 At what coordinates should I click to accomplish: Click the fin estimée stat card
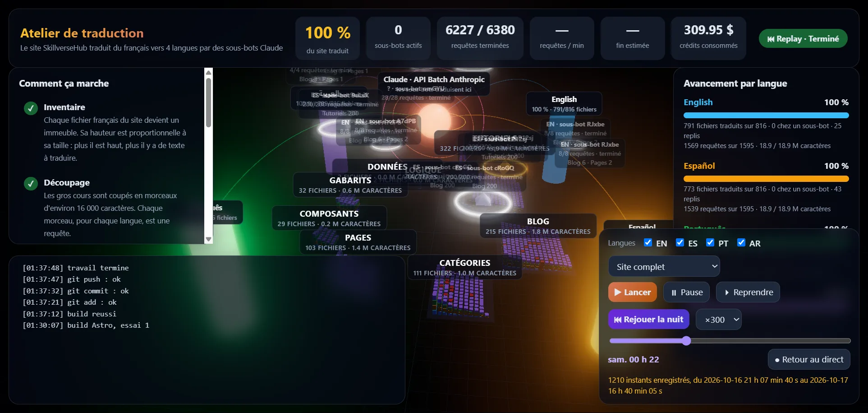pyautogui.click(x=633, y=38)
